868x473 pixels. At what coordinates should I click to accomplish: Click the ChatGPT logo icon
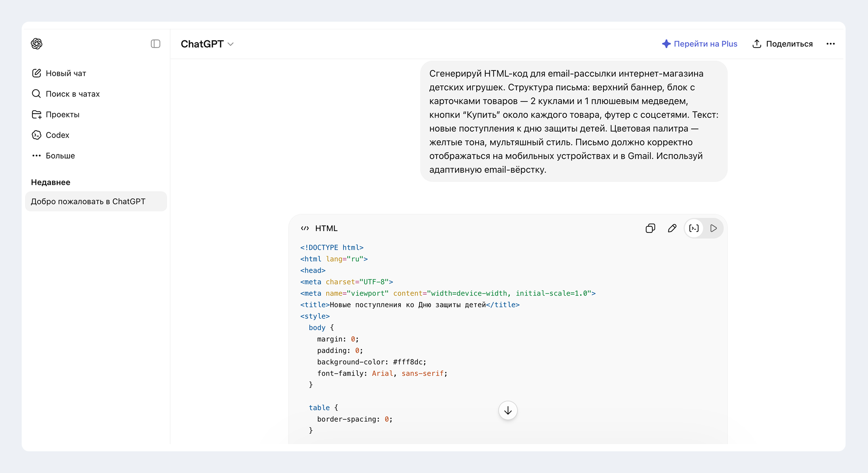37,44
